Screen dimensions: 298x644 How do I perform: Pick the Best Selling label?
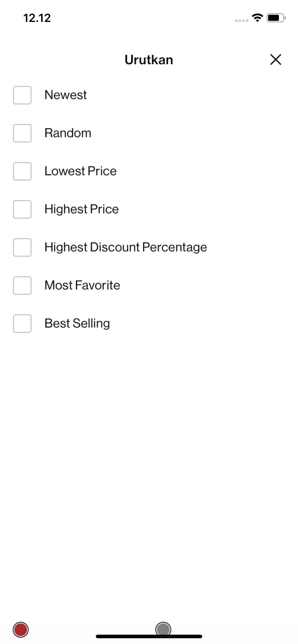[77, 323]
